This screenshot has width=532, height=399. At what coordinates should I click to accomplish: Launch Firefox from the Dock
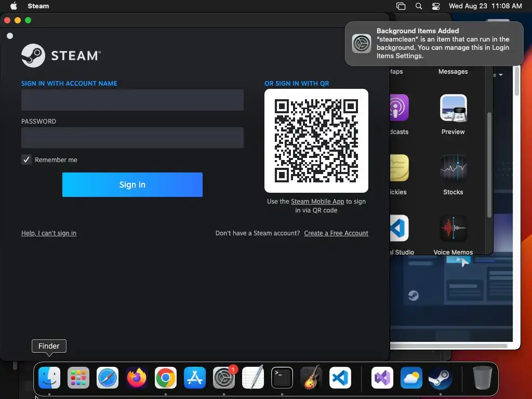click(137, 378)
